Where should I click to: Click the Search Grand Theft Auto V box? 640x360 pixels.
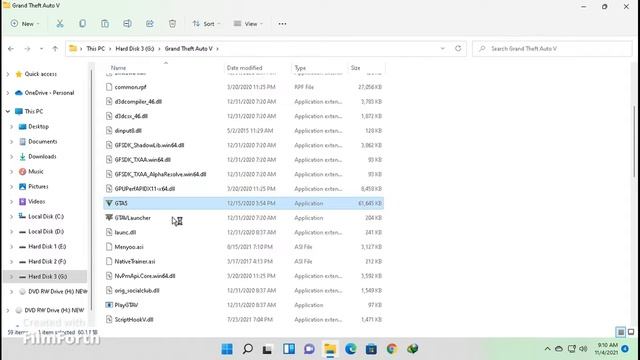point(552,49)
